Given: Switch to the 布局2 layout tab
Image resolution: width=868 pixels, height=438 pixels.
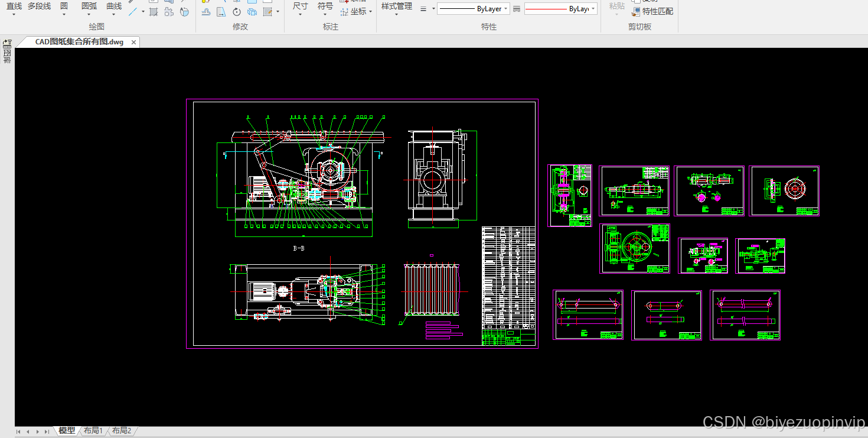Looking at the screenshot, I should tap(122, 431).
